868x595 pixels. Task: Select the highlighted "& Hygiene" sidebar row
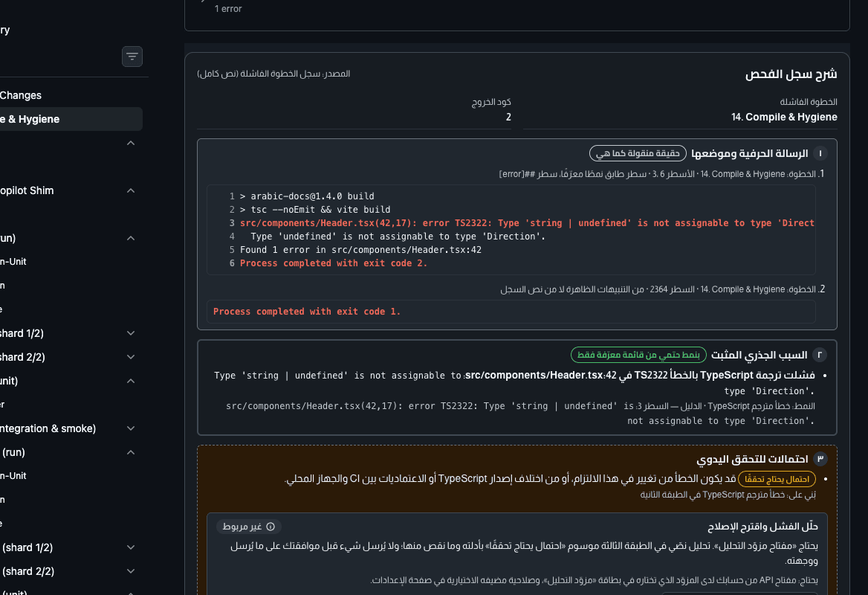pyautogui.click(x=71, y=119)
